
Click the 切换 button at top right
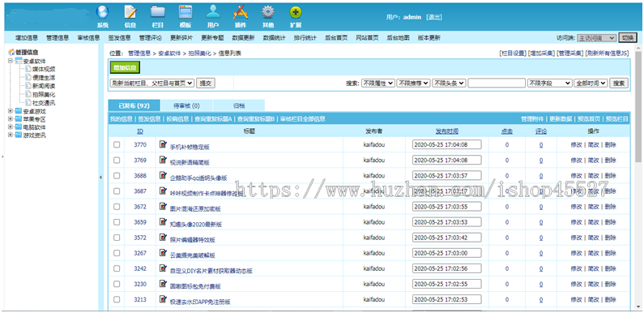coord(627,38)
